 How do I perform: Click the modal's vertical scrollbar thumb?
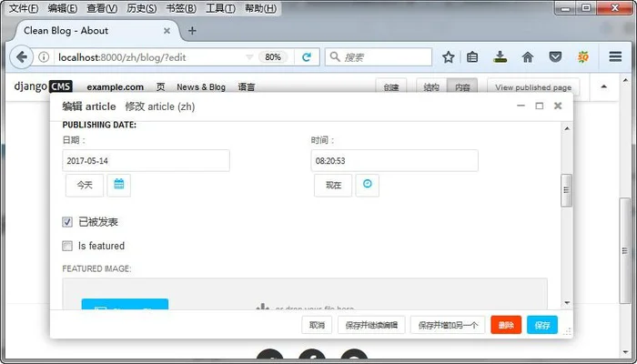567,190
